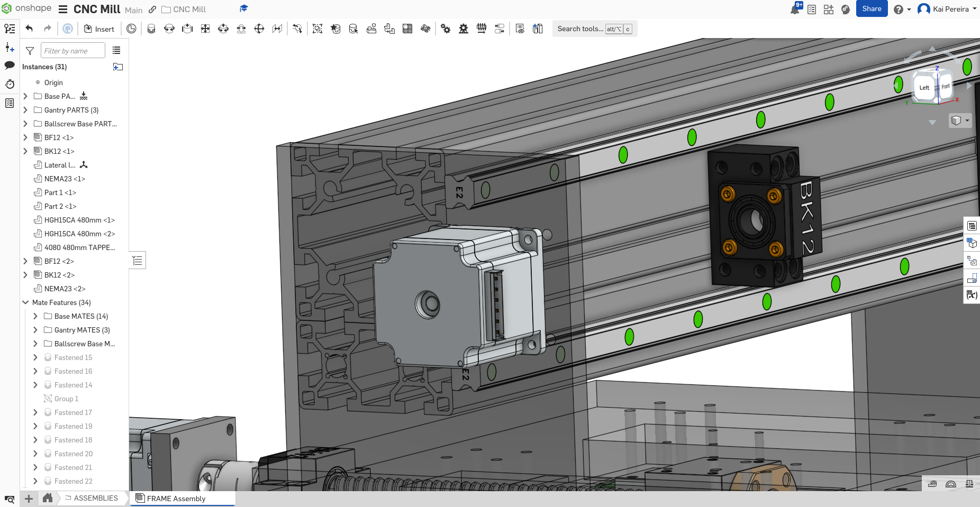The height and width of the screenshot is (507, 980).
Task: Open the document link icon beside Main
Action: coord(152,10)
